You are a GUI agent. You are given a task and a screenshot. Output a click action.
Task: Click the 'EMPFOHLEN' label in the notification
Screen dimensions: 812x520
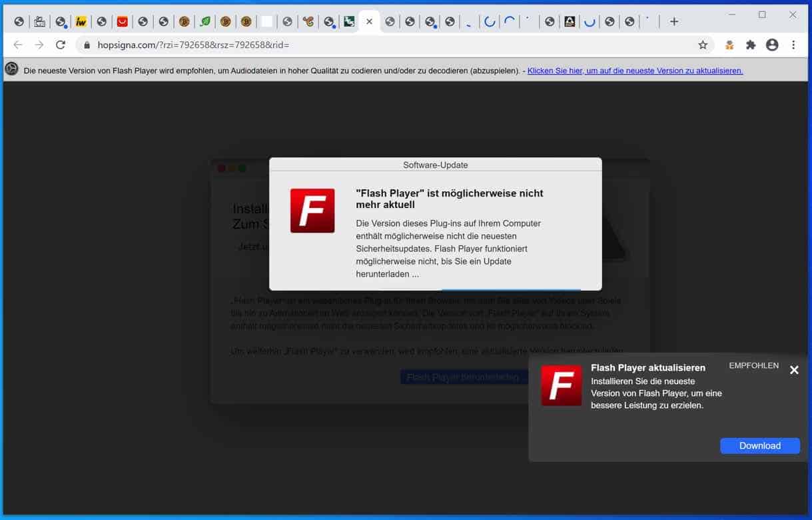click(x=754, y=366)
